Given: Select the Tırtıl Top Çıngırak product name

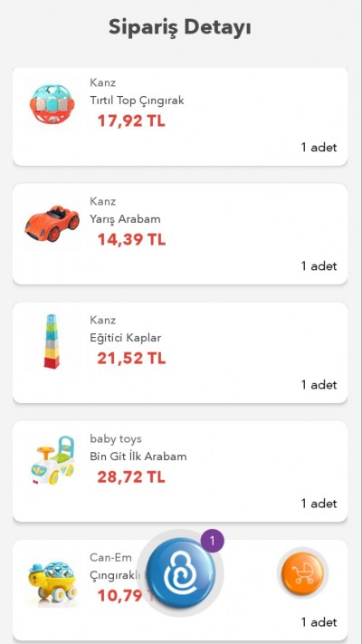Looking at the screenshot, I should (x=137, y=101).
